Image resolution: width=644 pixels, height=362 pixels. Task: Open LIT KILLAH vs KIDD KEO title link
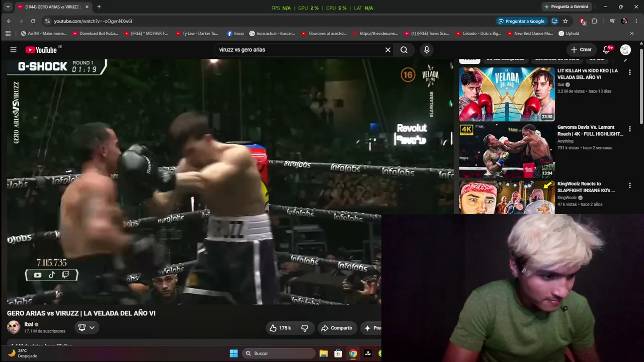pyautogui.click(x=587, y=74)
